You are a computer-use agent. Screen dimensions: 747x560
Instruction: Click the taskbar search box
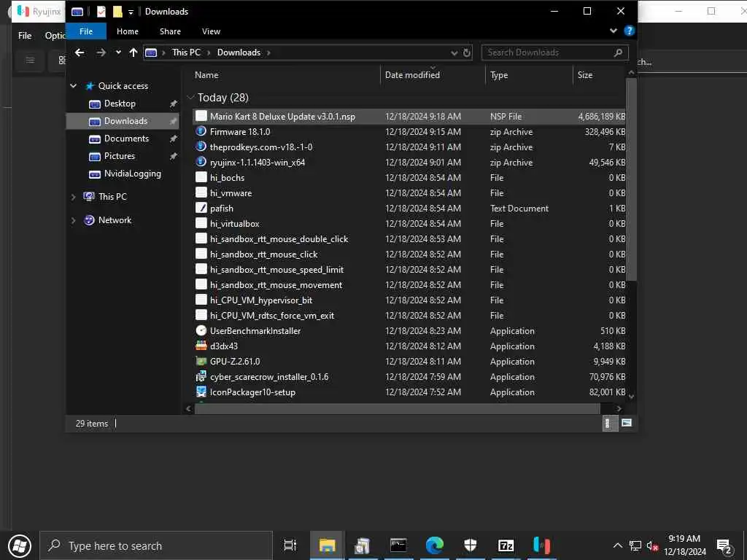156,545
